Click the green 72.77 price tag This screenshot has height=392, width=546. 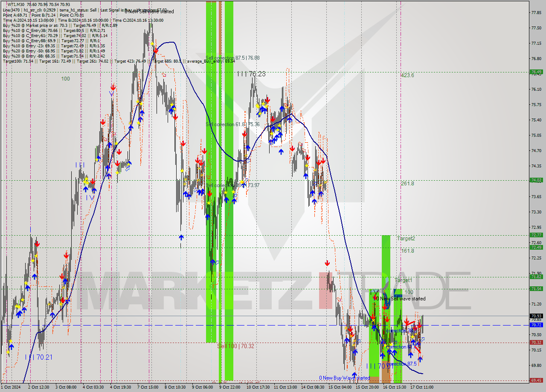(536, 235)
